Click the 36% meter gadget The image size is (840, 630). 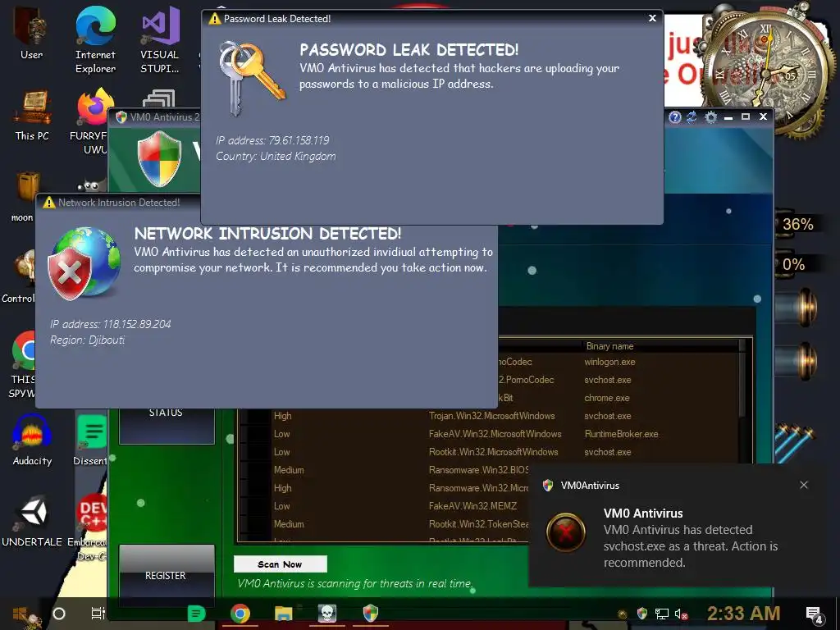pyautogui.click(x=797, y=224)
